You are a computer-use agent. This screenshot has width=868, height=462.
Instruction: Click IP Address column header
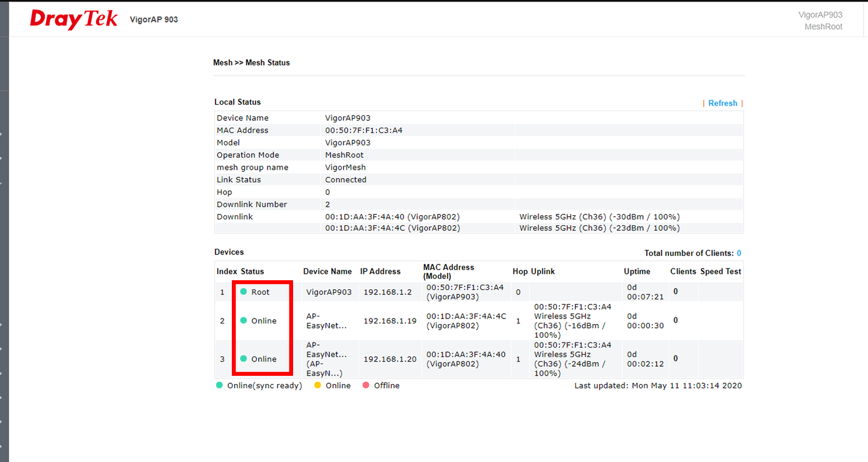(380, 271)
